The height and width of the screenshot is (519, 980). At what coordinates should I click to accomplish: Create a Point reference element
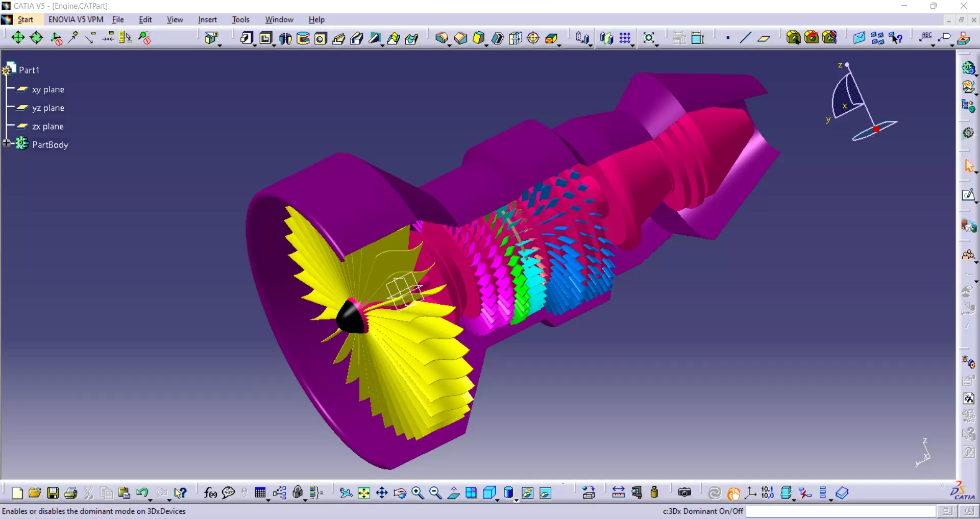pyautogui.click(x=728, y=38)
